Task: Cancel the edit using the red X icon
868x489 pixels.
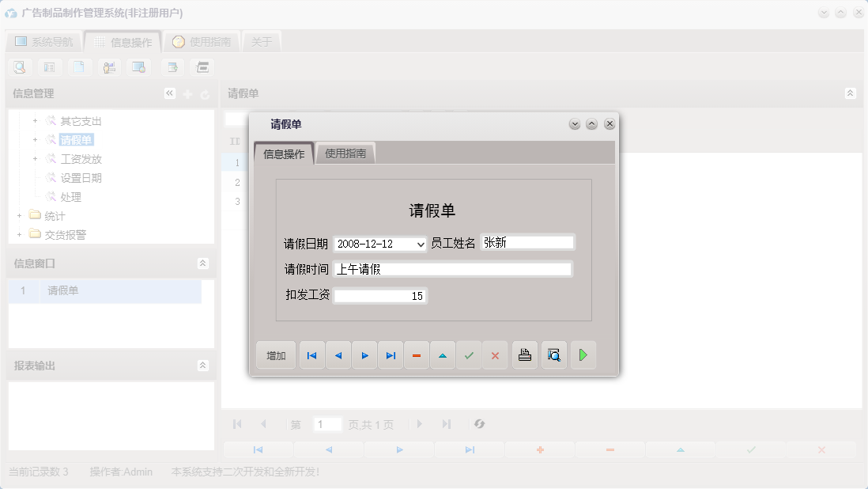Action: 496,354
